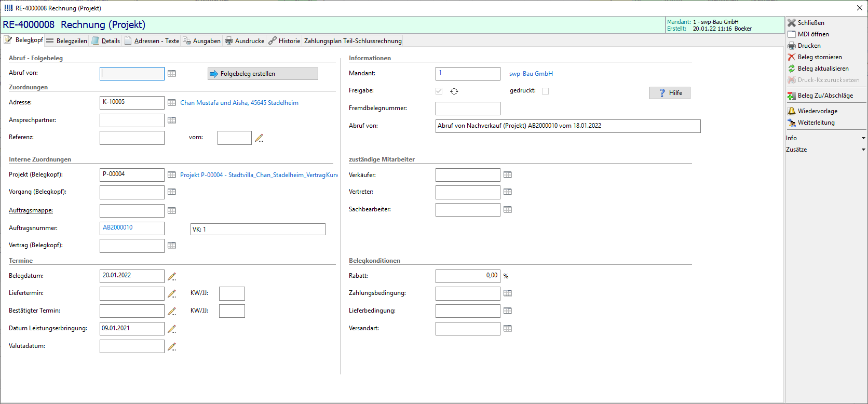
Task: Click the Rabatt percentage field
Action: click(468, 276)
